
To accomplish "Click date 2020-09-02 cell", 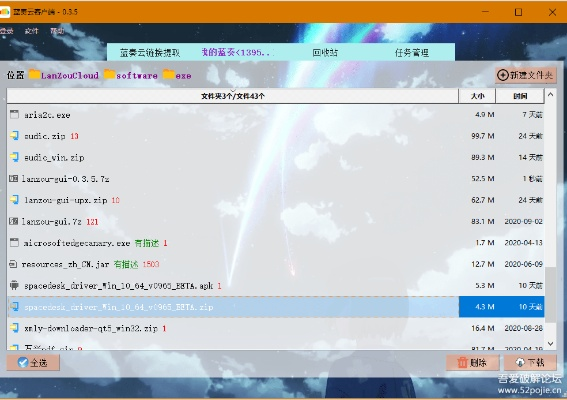I will coord(524,221).
